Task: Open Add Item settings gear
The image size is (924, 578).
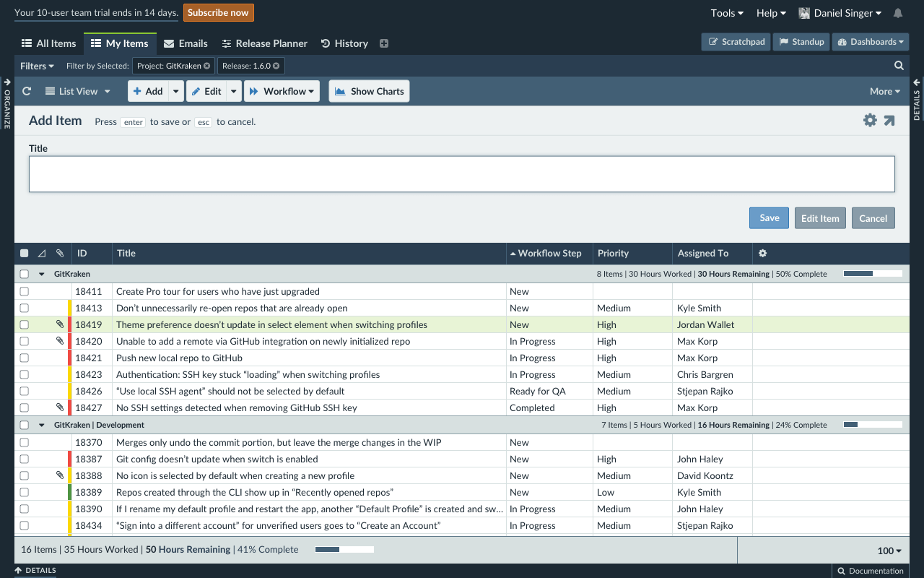Action: pyautogui.click(x=870, y=120)
